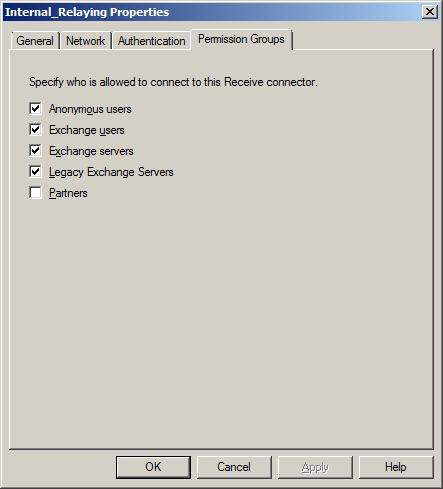Click the Apply button
This screenshot has width=443, height=489.
point(315,467)
